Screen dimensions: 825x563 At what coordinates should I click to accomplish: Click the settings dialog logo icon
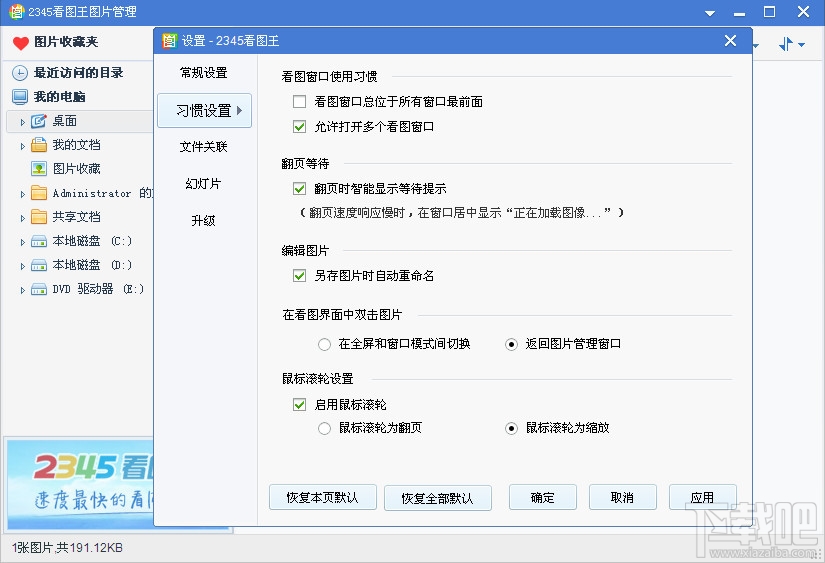coord(169,41)
